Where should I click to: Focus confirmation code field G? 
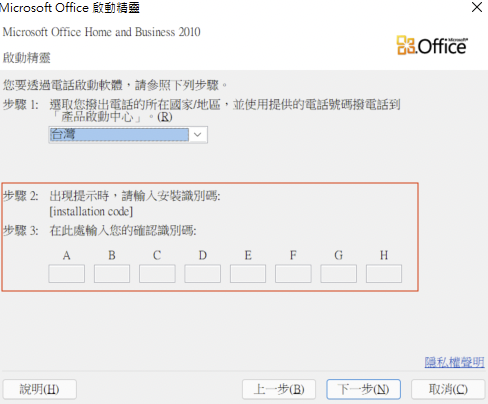click(338, 274)
